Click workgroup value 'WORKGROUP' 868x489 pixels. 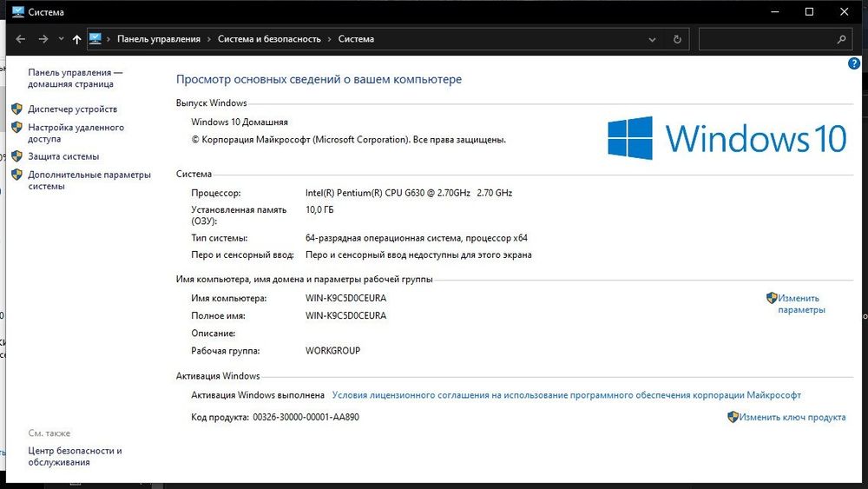coord(332,351)
